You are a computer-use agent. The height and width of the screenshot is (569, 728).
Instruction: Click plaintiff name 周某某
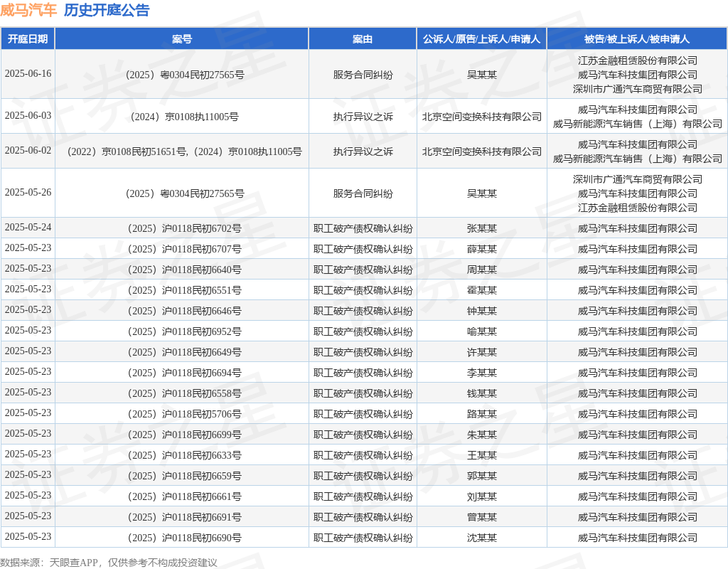pos(482,270)
